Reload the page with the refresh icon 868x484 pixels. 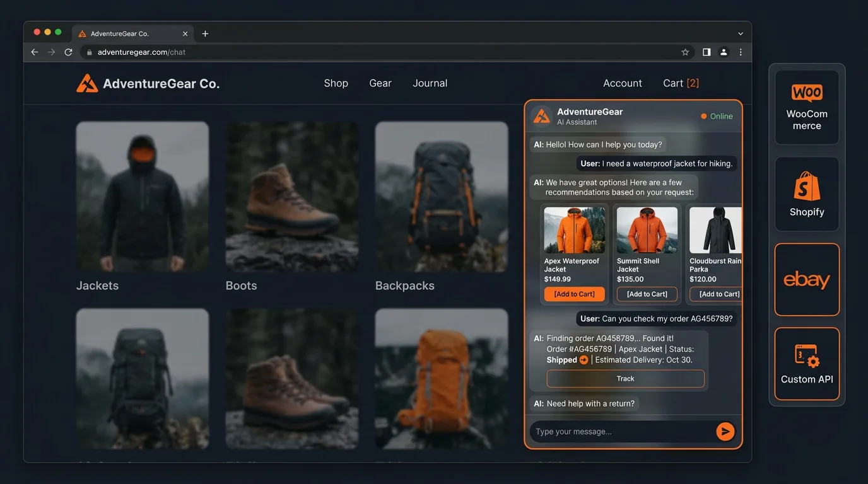point(68,52)
